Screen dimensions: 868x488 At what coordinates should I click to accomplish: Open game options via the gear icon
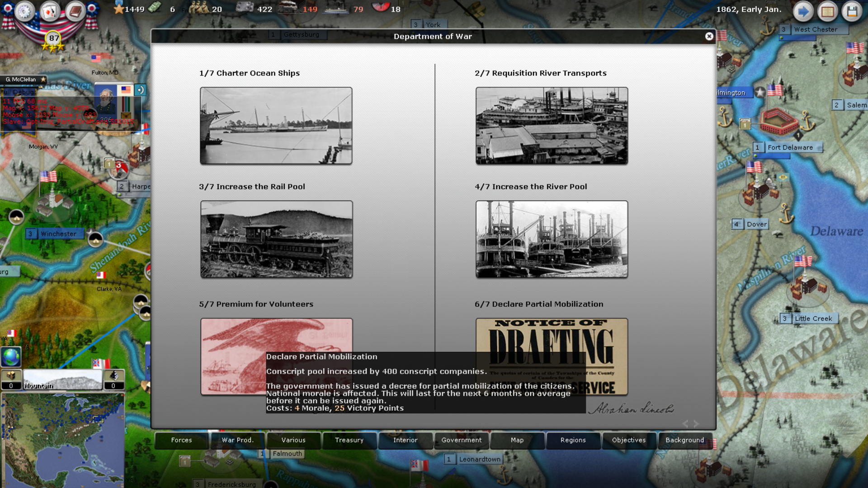pos(24,11)
